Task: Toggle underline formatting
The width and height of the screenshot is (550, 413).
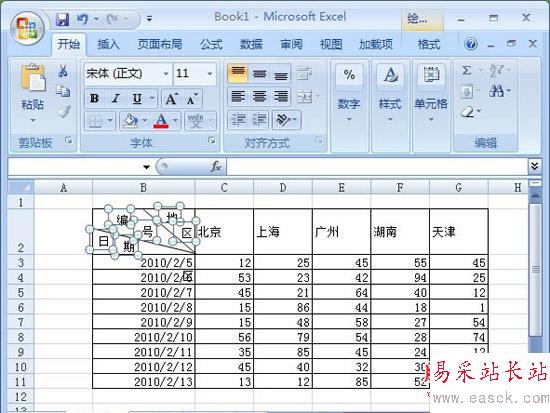Action: (137, 99)
